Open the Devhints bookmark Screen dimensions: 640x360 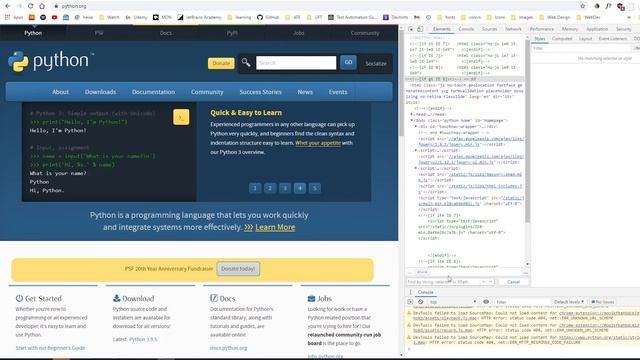[x=395, y=17]
